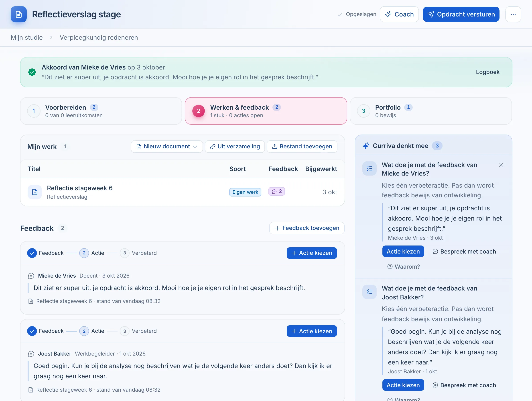Click the blue document icon beside Reflectieverslag stage

coord(18,14)
